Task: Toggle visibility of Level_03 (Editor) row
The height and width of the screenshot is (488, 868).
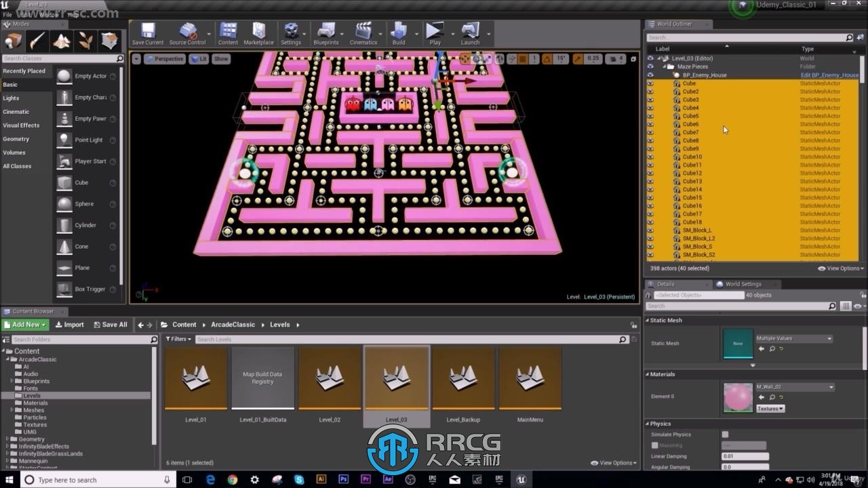Action: click(x=650, y=58)
